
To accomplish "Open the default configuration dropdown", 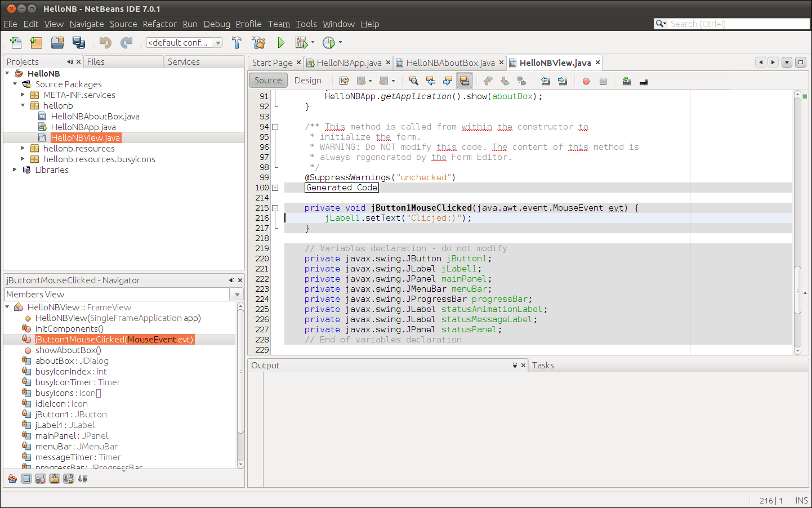I will point(218,42).
